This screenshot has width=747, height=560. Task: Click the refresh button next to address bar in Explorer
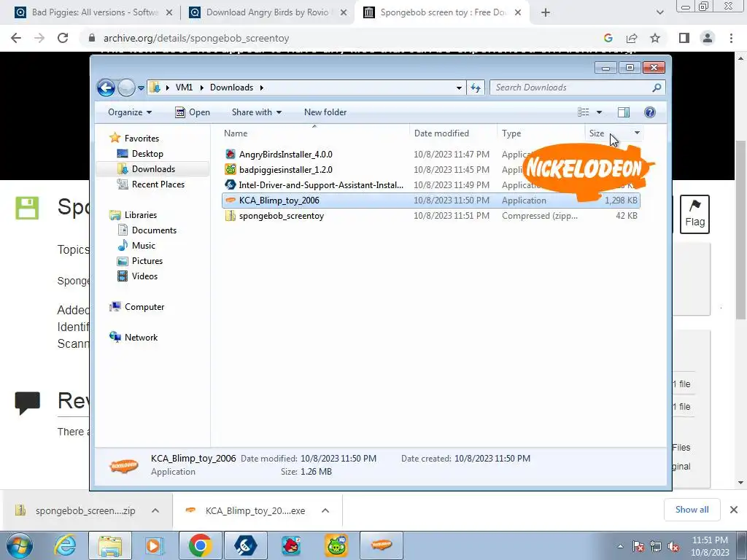pyautogui.click(x=476, y=87)
